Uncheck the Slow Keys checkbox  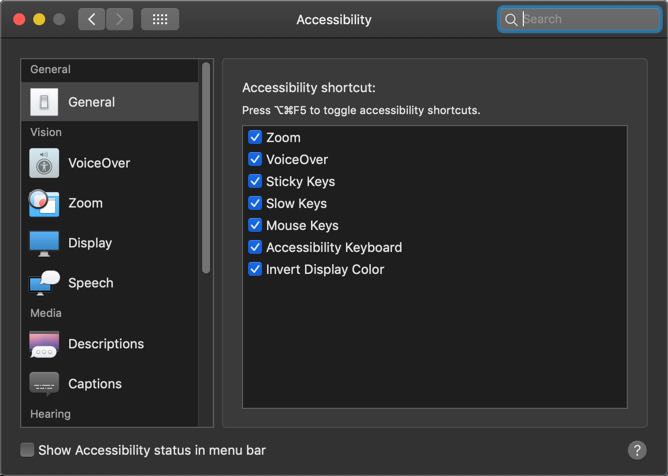click(x=255, y=204)
